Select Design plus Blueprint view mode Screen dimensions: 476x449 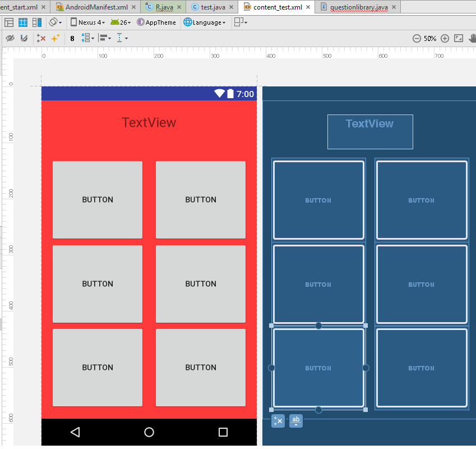[x=37, y=22]
